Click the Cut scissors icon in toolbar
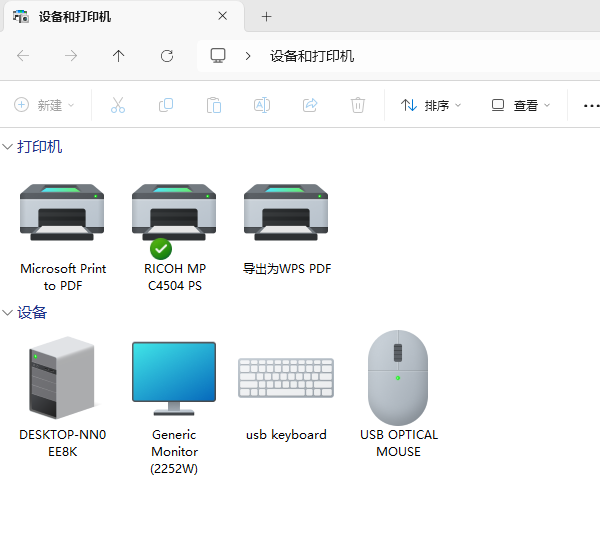Image resolution: width=600 pixels, height=545 pixels. pyautogui.click(x=118, y=105)
